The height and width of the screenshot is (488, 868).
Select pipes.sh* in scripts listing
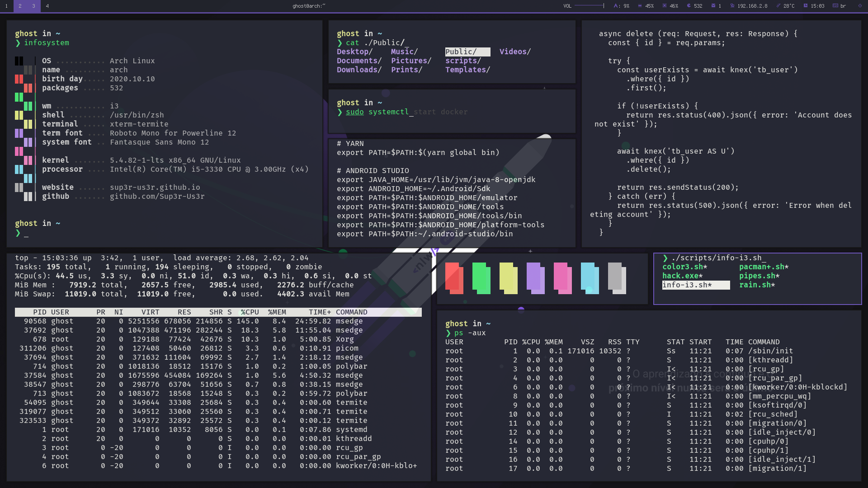[759, 276]
